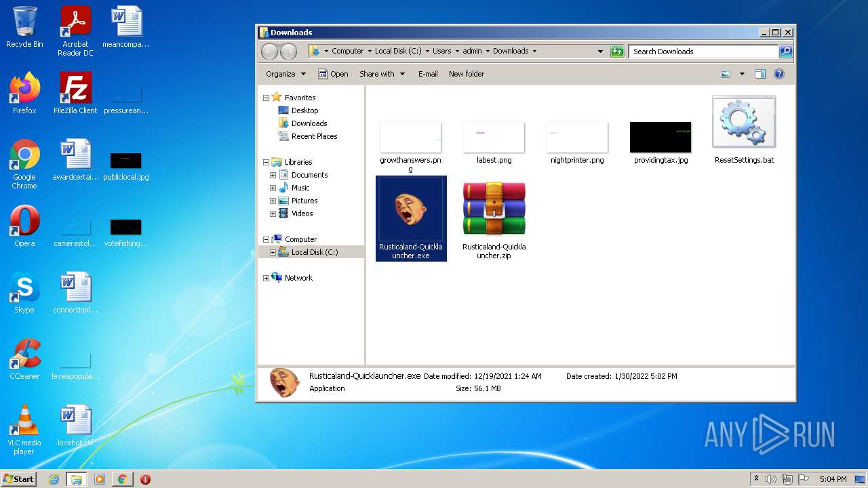868x488 pixels.
Task: Open Opera desktop shortcut
Action: pos(24,226)
